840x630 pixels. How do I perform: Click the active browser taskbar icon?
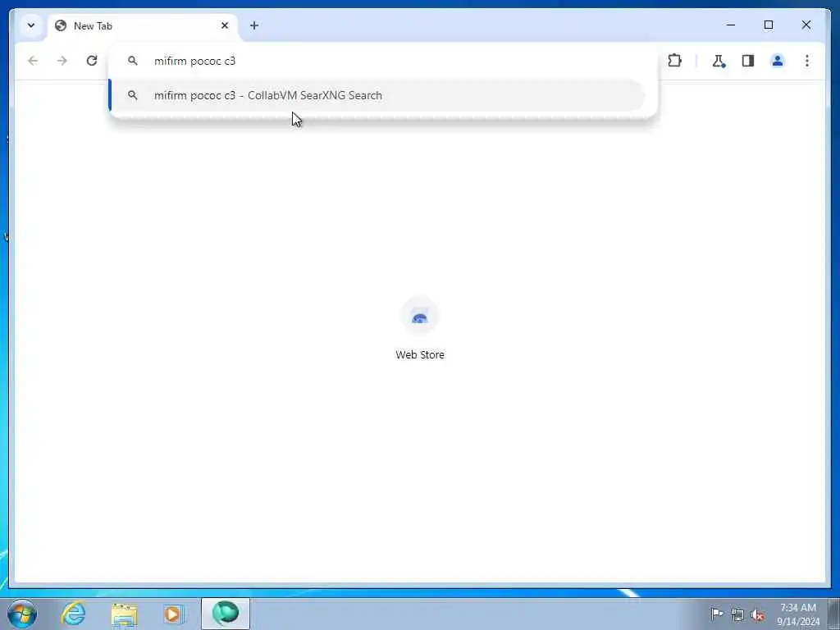226,614
